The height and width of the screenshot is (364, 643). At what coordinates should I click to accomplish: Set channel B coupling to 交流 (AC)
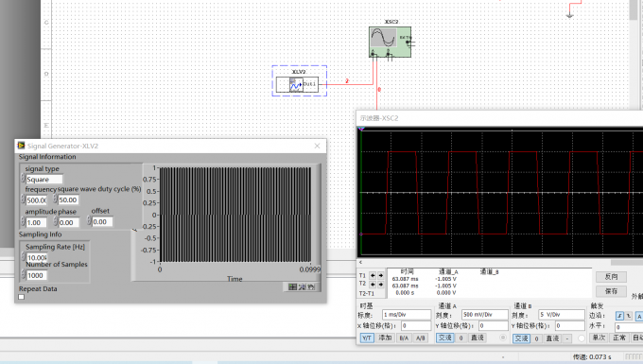[522, 338]
